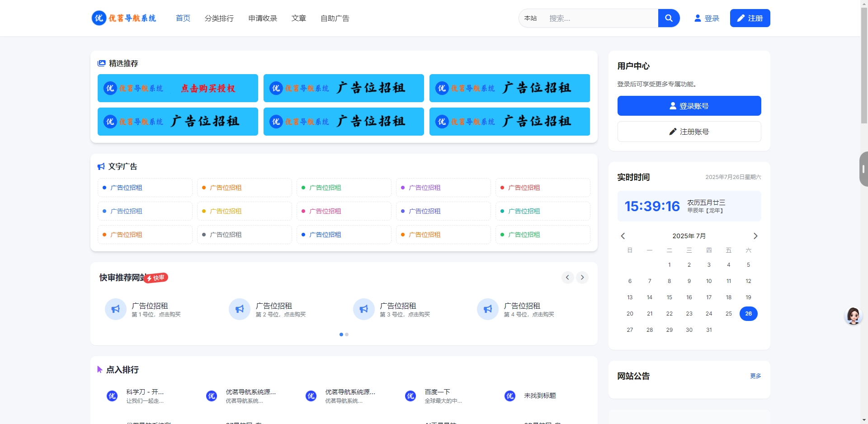The image size is (868, 424).
Task: Click next month chevron in the calendar
Action: [x=755, y=236]
